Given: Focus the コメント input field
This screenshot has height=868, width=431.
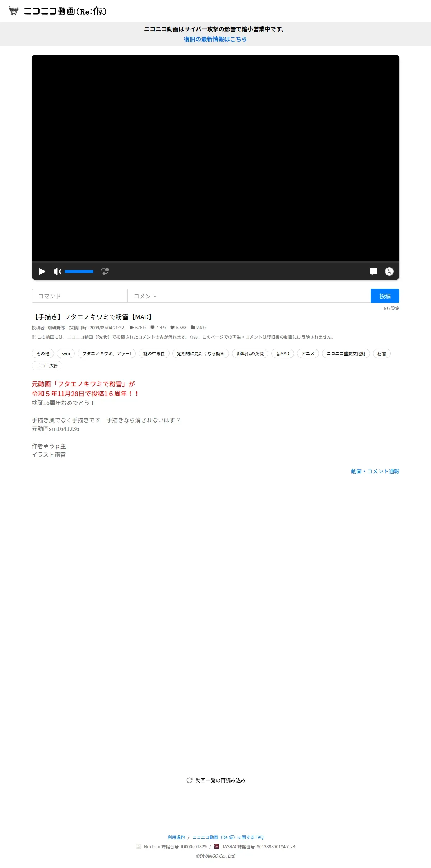Looking at the screenshot, I should [x=249, y=296].
